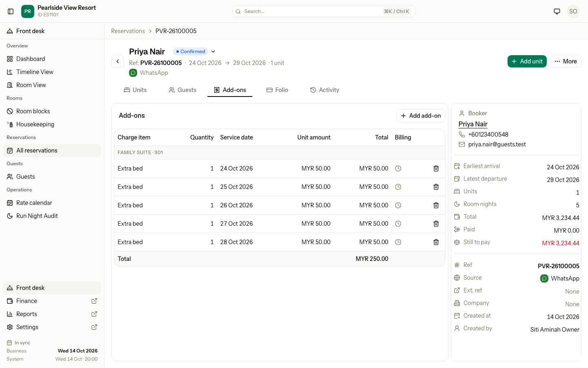588x368 pixels.
Task: Open Room View in the sidebar
Action: pos(52,85)
